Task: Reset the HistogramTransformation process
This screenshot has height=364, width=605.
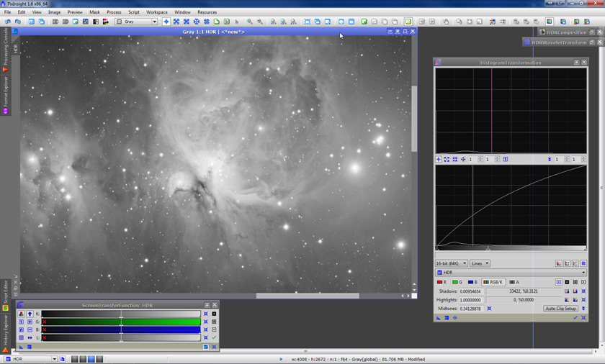Action: 583,317
